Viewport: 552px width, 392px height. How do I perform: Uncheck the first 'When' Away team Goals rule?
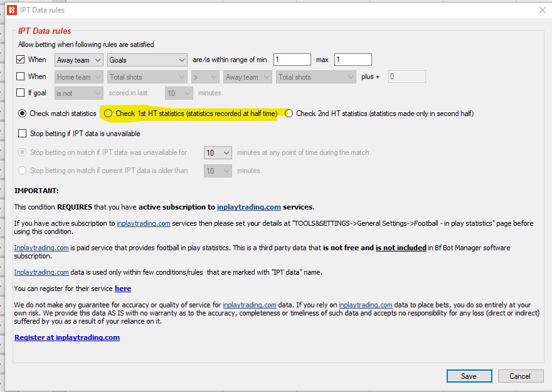click(x=21, y=59)
